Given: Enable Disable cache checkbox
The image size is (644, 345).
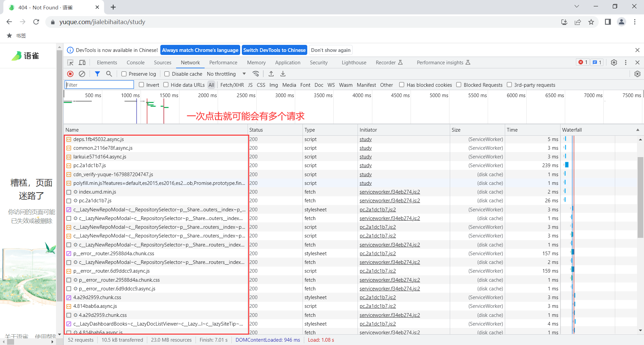Looking at the screenshot, I should coord(167,74).
